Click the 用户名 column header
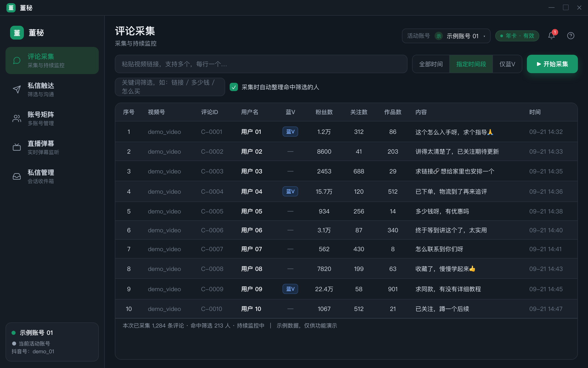 click(x=249, y=112)
